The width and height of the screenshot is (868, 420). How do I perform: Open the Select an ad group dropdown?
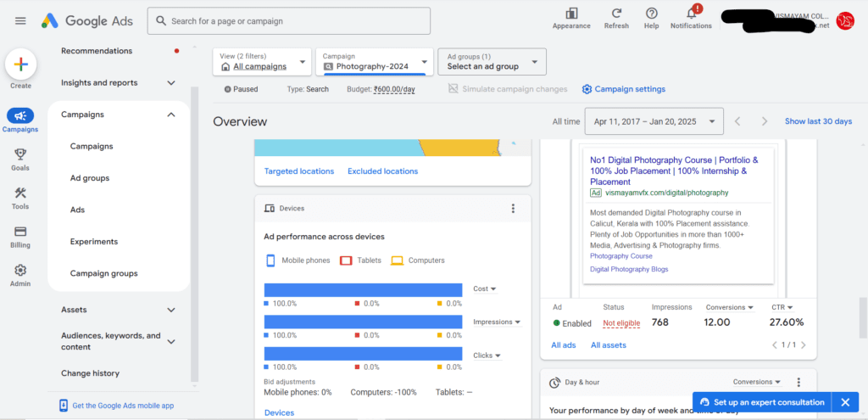492,61
